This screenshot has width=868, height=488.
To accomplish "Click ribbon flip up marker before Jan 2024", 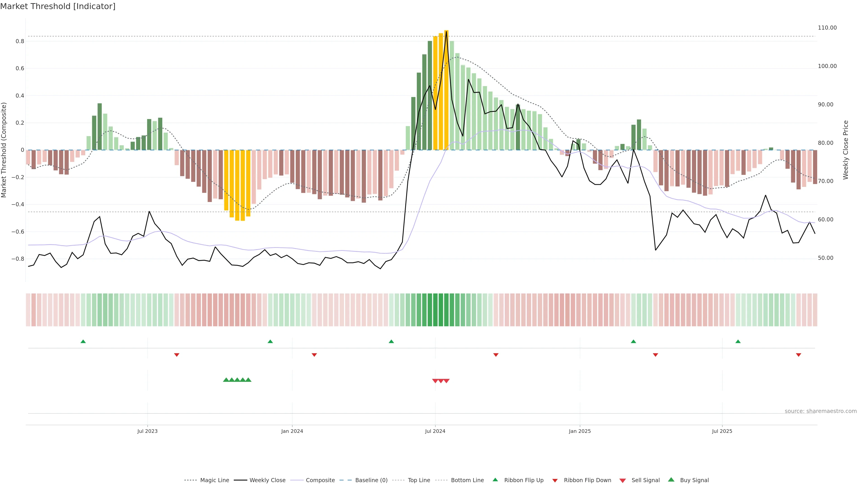I will 270,342.
